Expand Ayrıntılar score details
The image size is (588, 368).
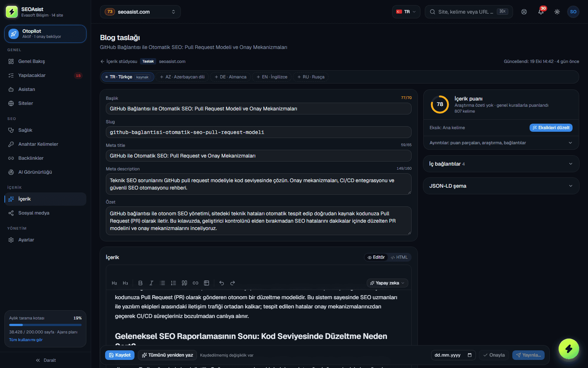coord(501,143)
